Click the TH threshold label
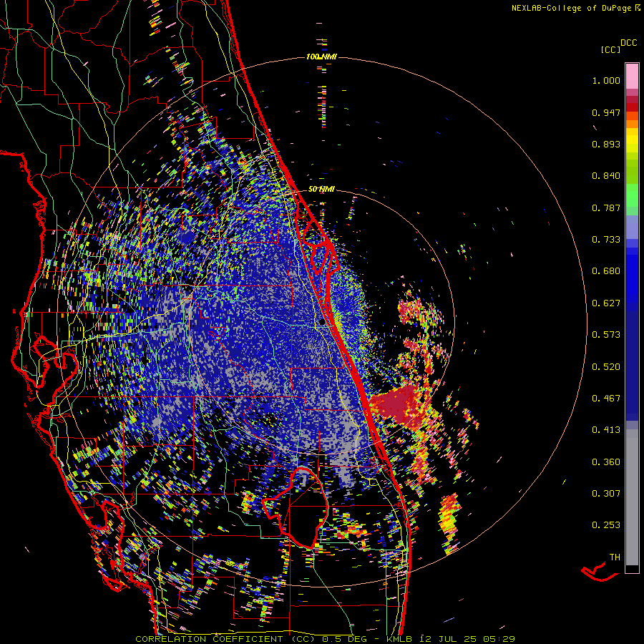 click(615, 557)
